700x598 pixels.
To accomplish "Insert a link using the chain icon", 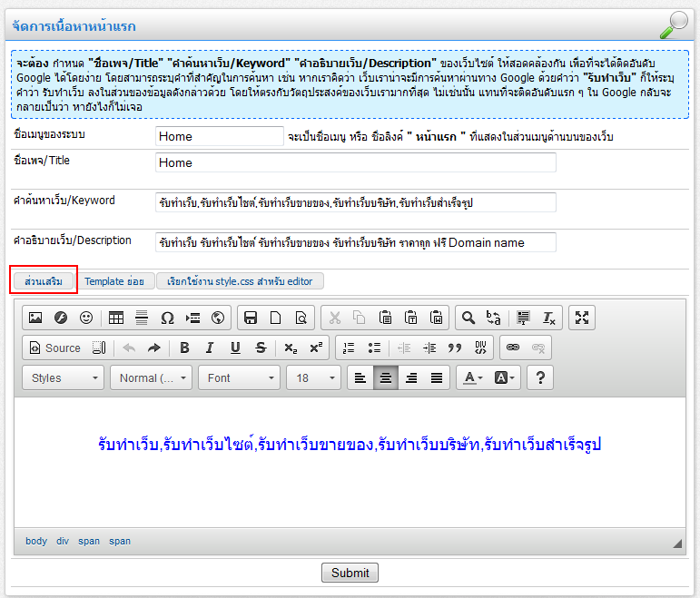I will point(513,348).
